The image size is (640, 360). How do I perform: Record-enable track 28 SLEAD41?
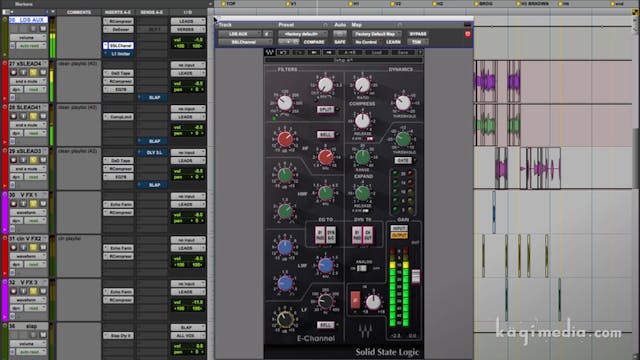point(13,116)
